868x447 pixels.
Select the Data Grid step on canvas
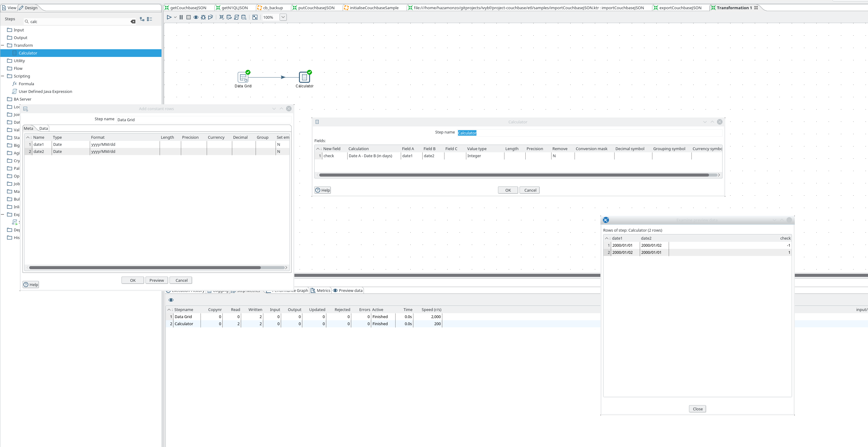[243, 78]
